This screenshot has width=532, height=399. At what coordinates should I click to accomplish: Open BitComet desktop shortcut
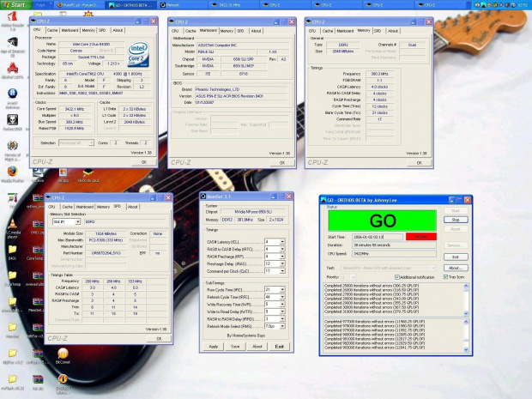pos(63,355)
